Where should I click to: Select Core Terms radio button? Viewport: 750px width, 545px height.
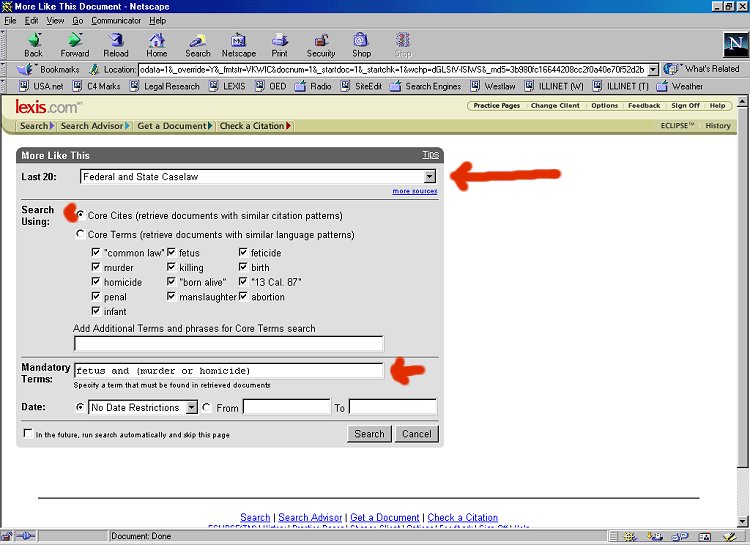tap(80, 234)
